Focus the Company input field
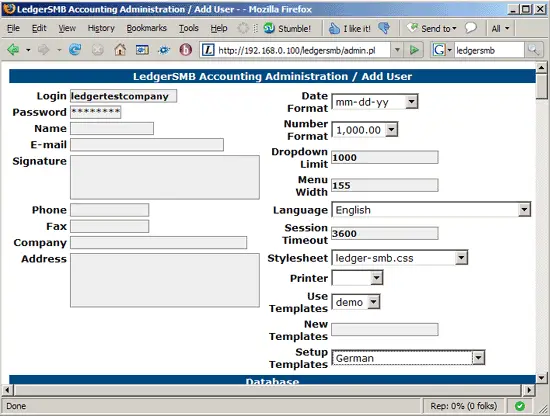Screen dimensions: 550x416 coord(159,242)
